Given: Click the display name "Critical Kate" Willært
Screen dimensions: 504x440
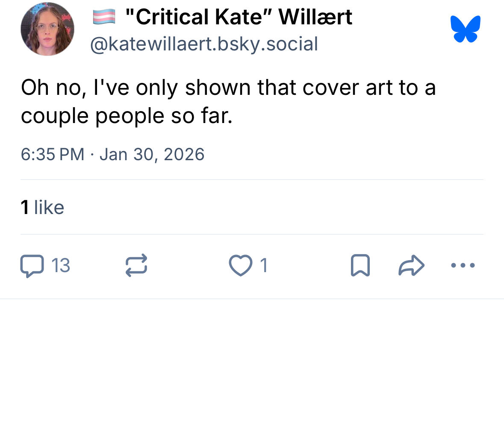Looking at the screenshot, I should 239,17.
